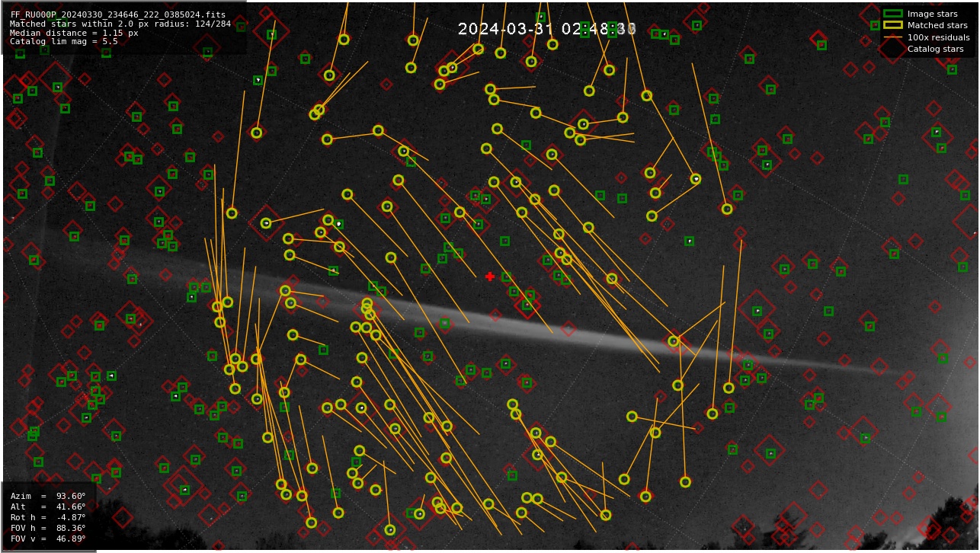The image size is (980, 553).
Task: Click the green Image stars legend square
Action: tap(892, 14)
